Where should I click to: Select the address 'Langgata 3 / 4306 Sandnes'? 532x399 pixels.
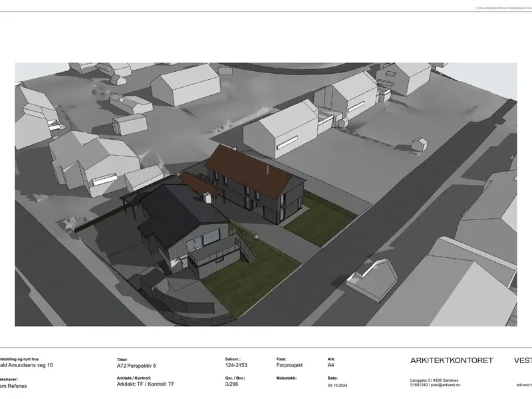point(434,380)
